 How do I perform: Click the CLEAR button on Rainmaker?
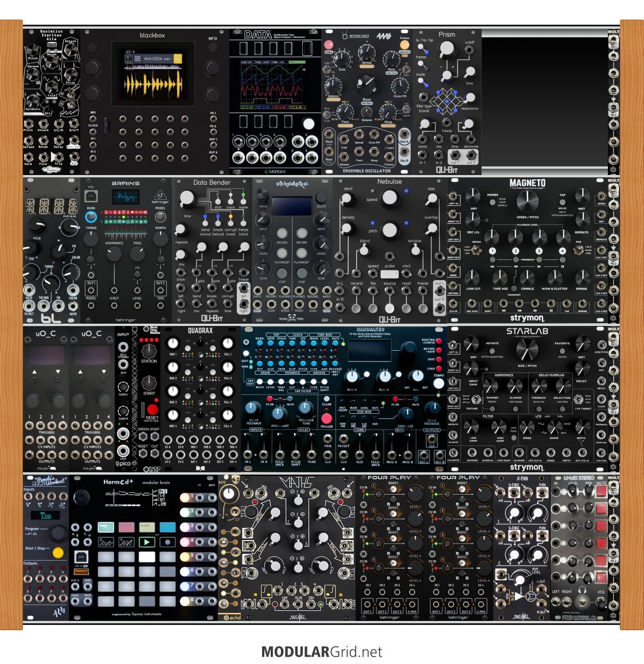(x=326, y=399)
